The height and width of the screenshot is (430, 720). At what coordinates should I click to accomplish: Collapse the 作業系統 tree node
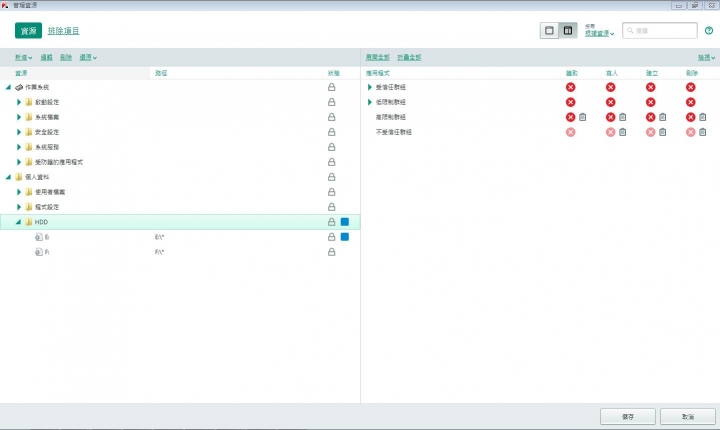point(8,87)
